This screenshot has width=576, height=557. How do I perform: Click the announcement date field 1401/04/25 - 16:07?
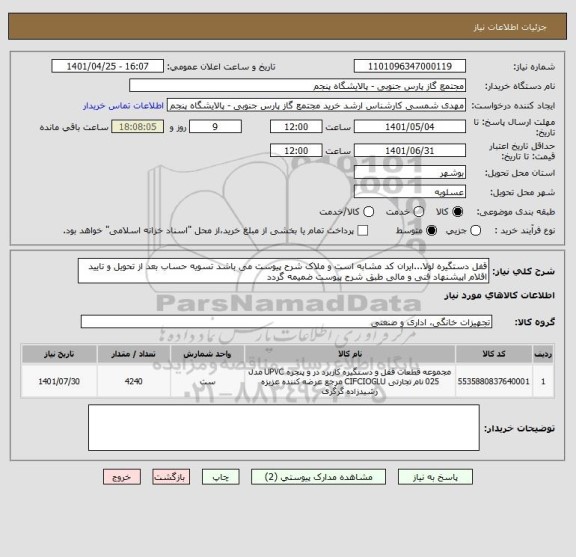click(108, 67)
